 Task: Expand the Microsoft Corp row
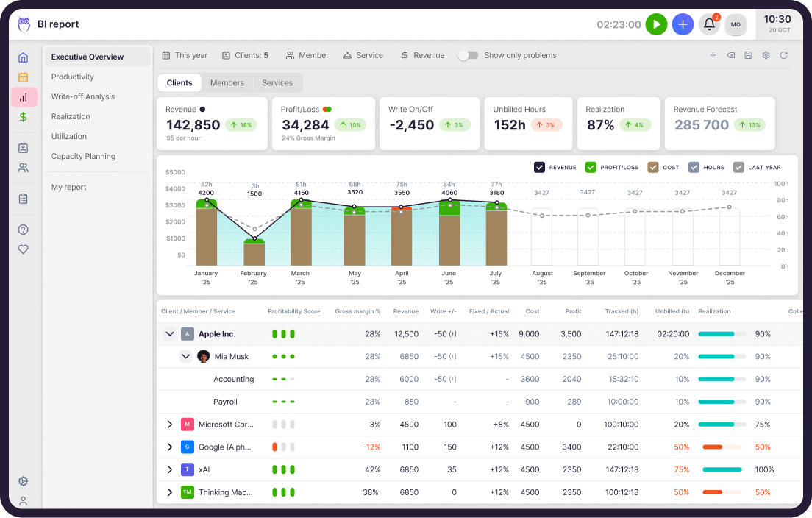[x=170, y=425]
